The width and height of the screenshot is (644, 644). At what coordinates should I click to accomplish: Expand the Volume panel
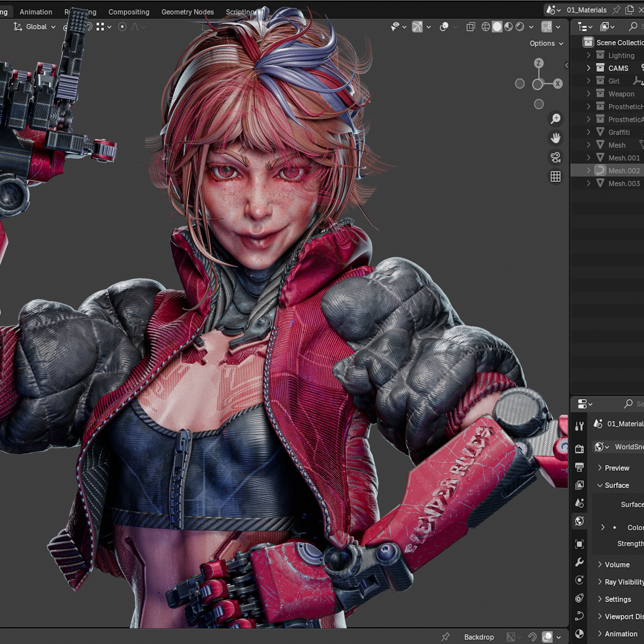point(600,564)
